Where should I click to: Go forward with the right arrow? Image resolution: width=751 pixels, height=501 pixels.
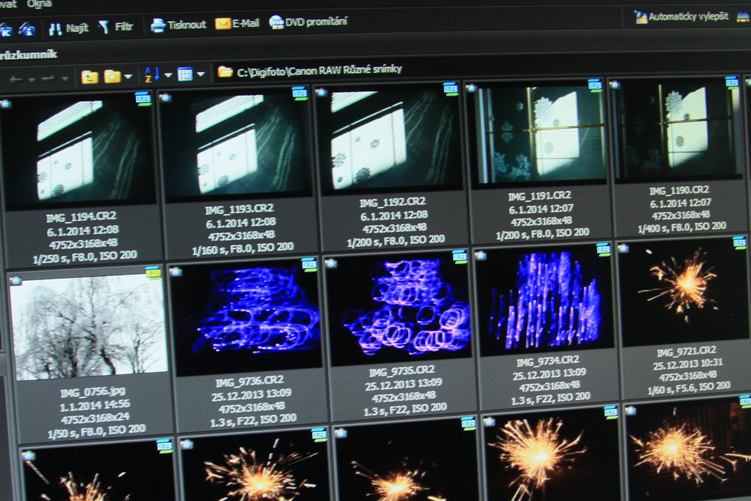click(48, 79)
